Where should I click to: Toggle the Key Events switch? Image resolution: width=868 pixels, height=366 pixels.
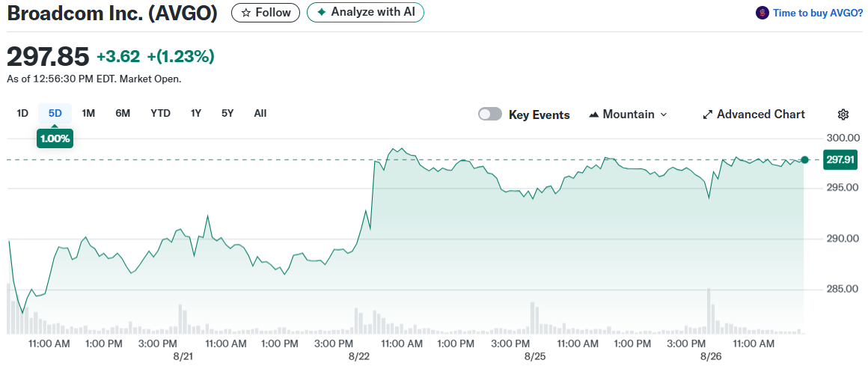(490, 114)
